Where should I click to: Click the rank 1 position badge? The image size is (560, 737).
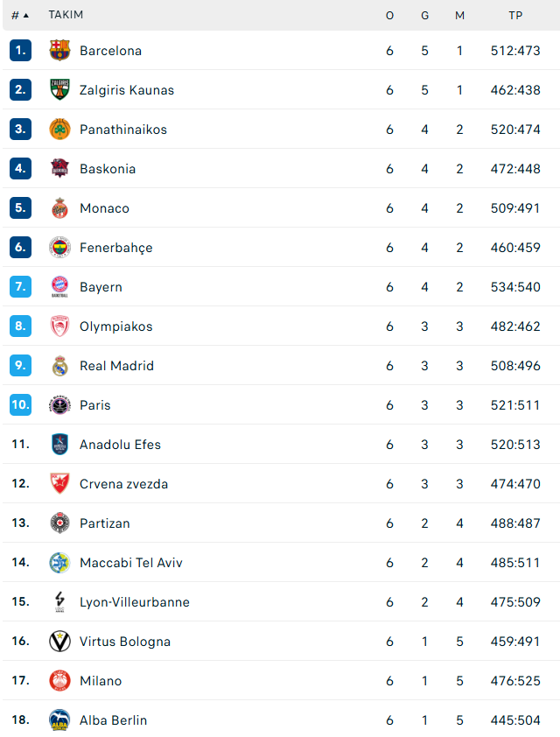pyautogui.click(x=21, y=51)
